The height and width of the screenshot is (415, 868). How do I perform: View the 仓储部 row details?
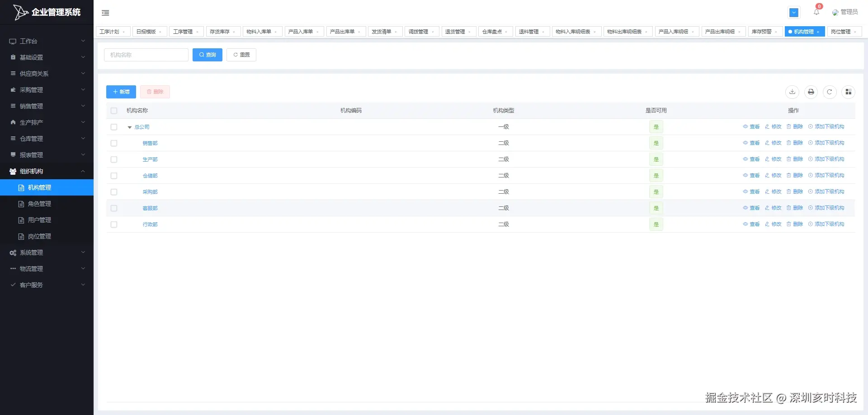[x=751, y=176]
